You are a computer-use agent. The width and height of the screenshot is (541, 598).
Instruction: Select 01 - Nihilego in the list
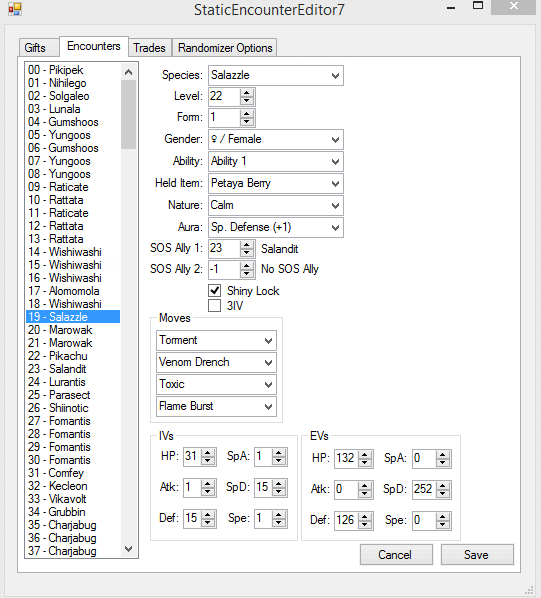pyautogui.click(x=73, y=83)
